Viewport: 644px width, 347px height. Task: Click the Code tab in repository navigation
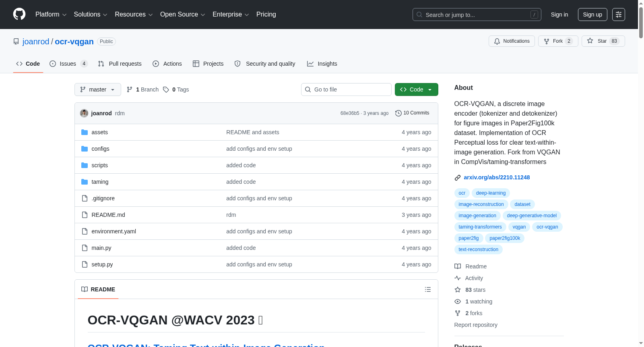(28, 64)
